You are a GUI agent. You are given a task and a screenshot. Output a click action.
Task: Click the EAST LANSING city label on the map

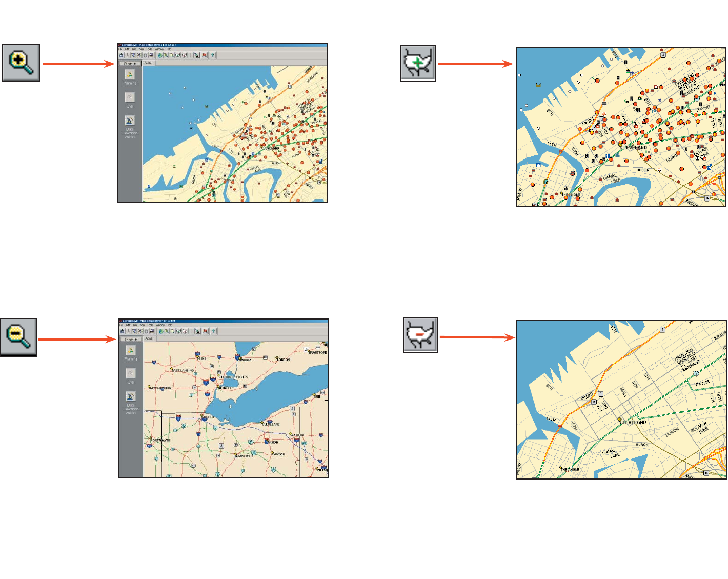184,370
